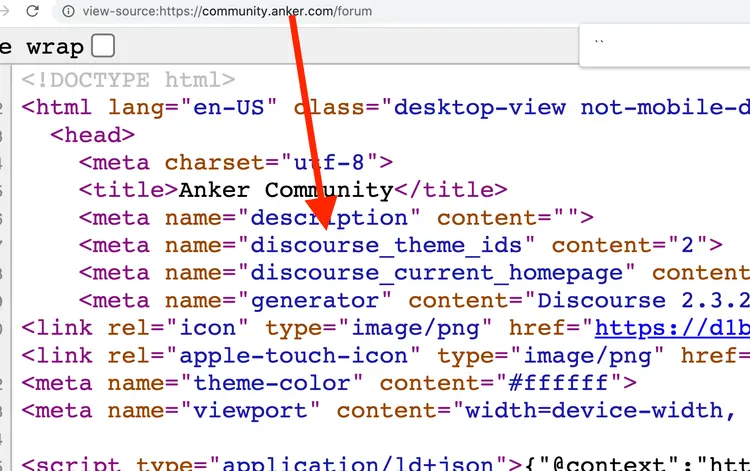
Task: Click the "<!DOCTYPE html>" line
Action: pyautogui.click(x=128, y=79)
